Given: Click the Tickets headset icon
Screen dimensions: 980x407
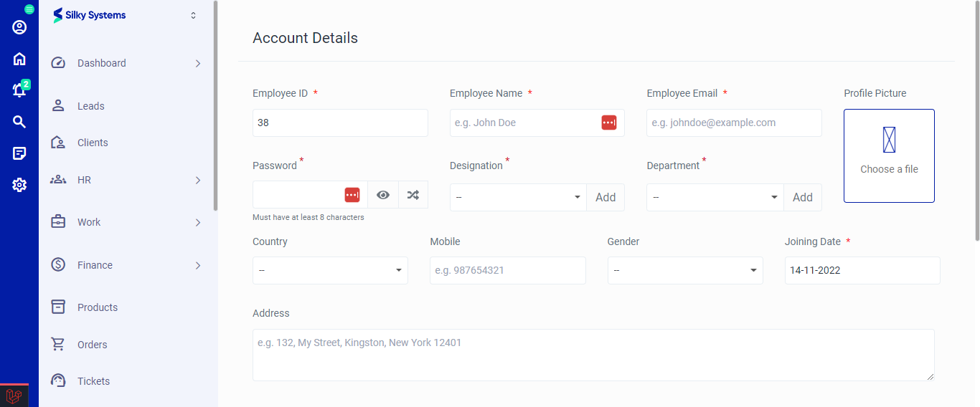Looking at the screenshot, I should pos(58,380).
